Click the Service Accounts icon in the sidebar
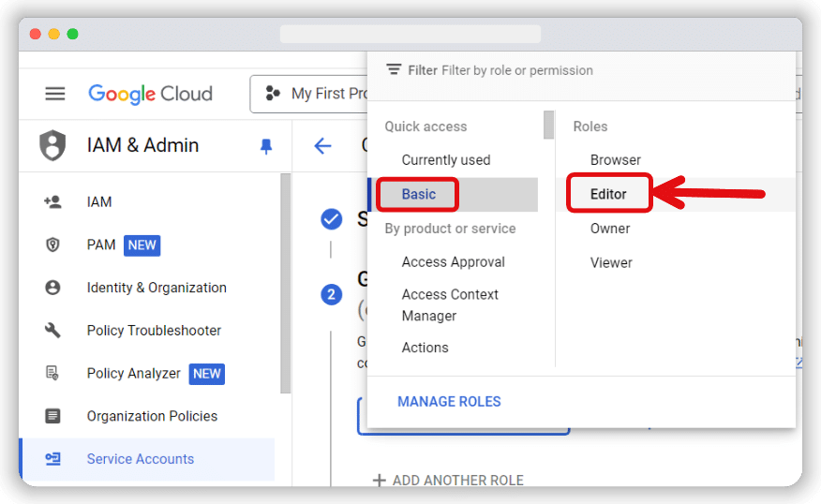This screenshot has height=504, width=821. [x=52, y=459]
